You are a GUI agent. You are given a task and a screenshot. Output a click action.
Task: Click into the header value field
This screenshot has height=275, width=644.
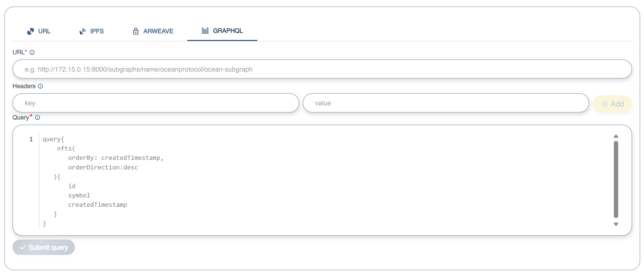(446, 103)
